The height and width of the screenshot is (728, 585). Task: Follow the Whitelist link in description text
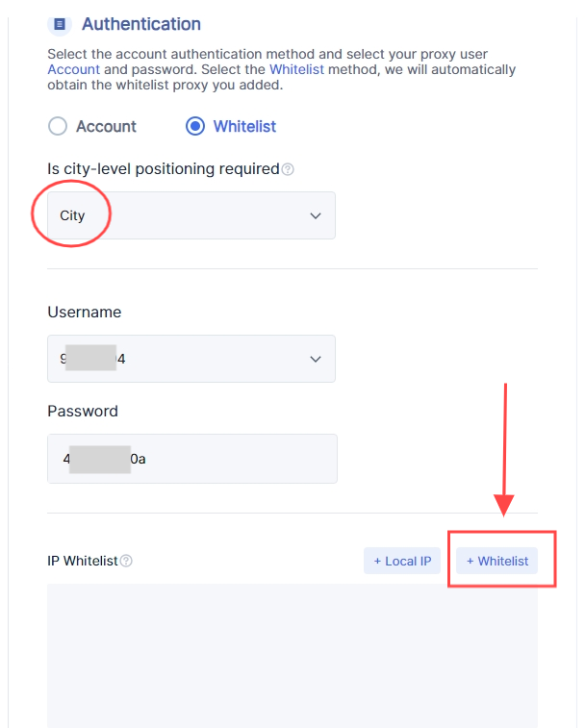[x=295, y=69]
